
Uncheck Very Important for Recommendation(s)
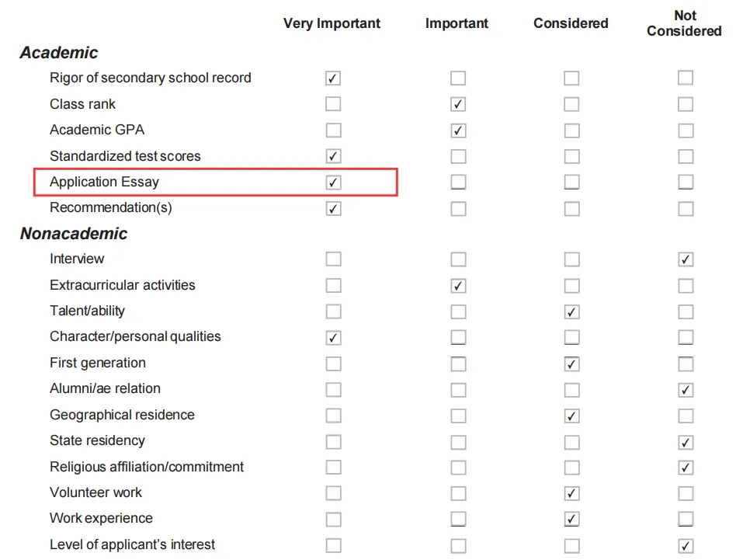pyautogui.click(x=333, y=209)
